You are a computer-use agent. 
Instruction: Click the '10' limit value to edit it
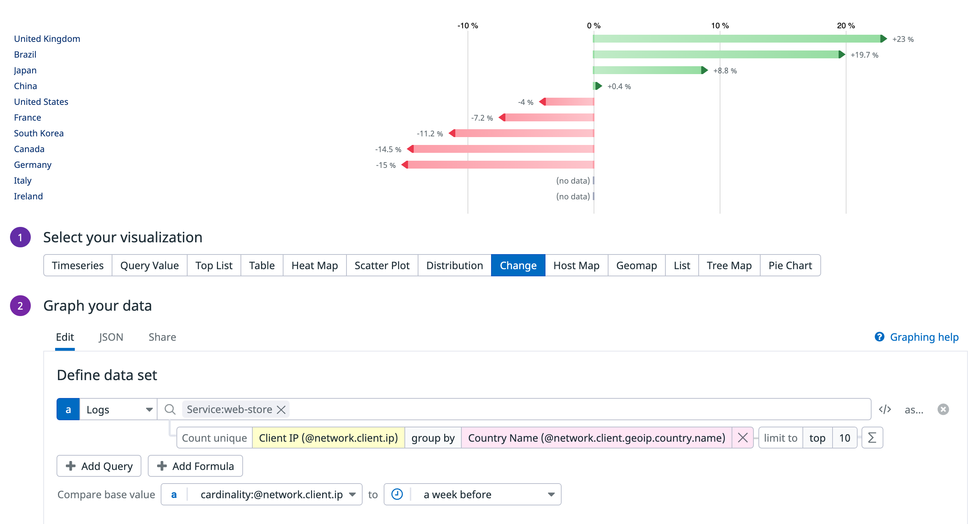pyautogui.click(x=845, y=438)
